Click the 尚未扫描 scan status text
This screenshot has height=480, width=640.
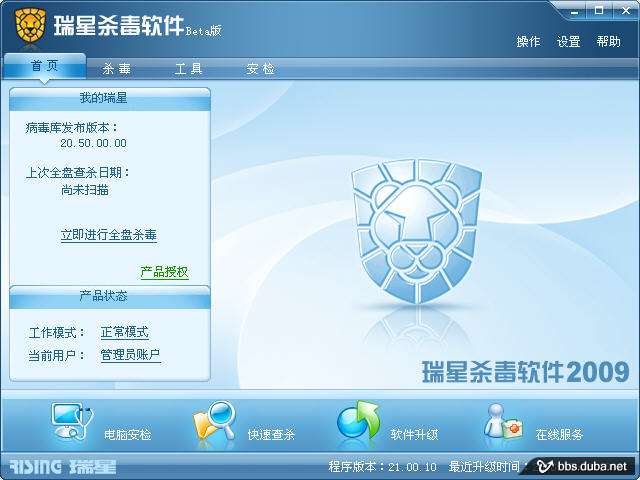pos(85,190)
